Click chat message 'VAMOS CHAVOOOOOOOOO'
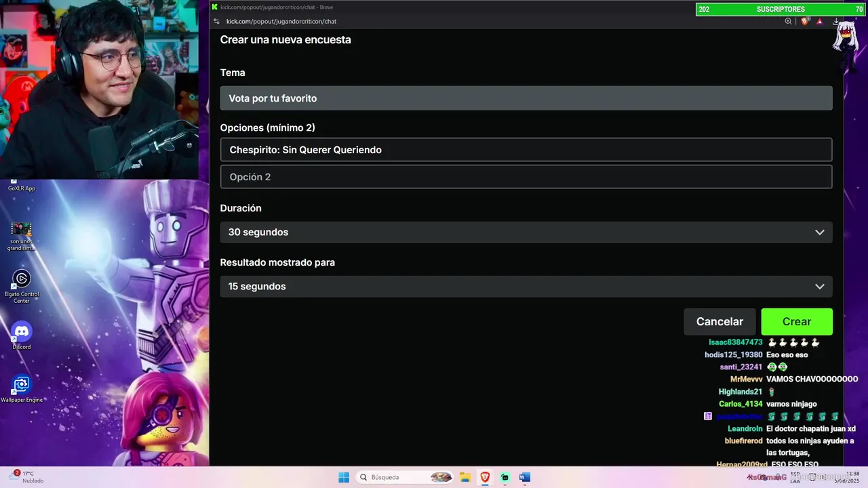868x488 pixels. [x=812, y=379]
